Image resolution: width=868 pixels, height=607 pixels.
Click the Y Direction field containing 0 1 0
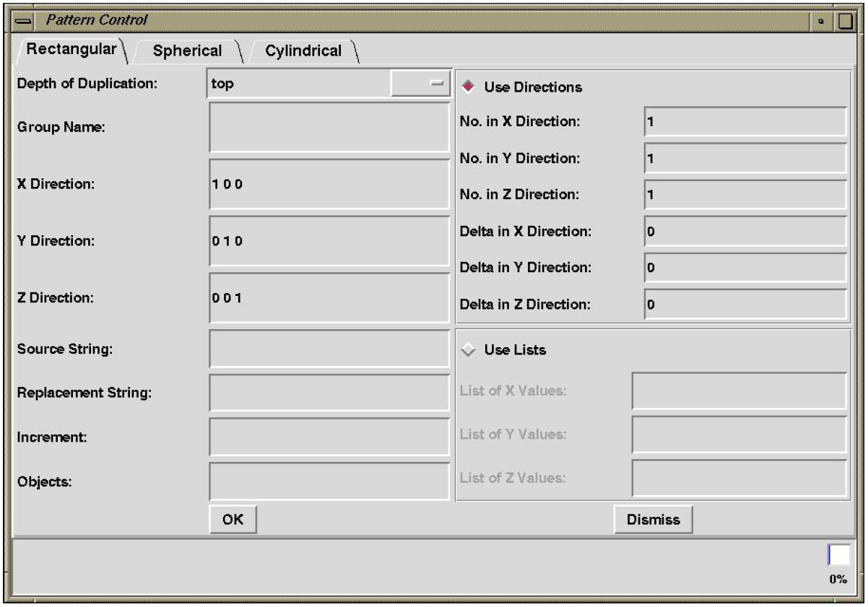329,241
